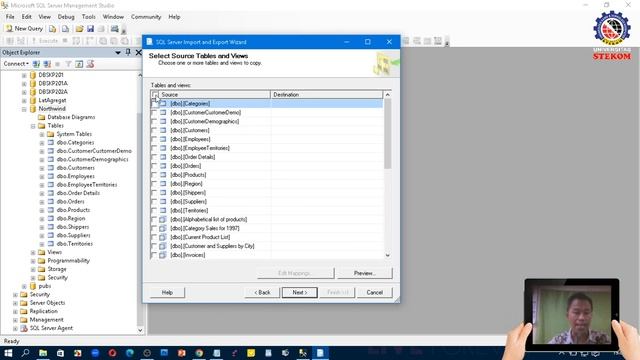This screenshot has height=360, width=640.
Task: Click the SQL Server Agent node
Action: coord(51,328)
